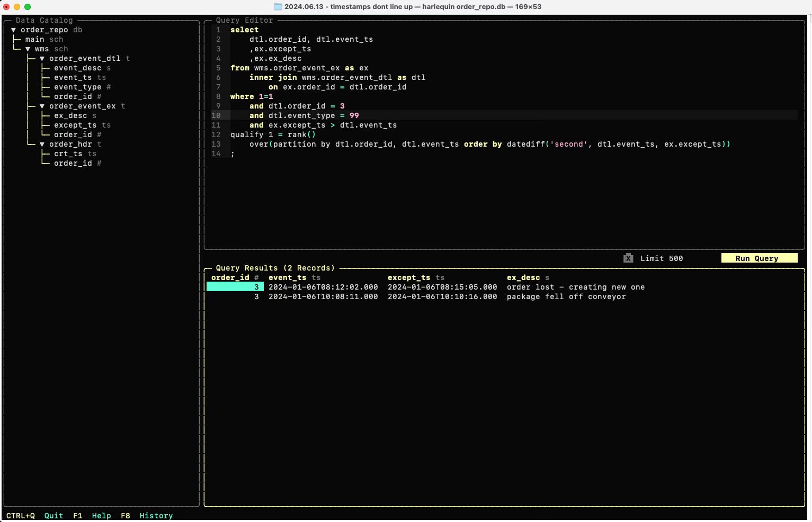Select cell 2024-01-06T10:10:16.000
812x522 pixels.
pyautogui.click(x=442, y=297)
